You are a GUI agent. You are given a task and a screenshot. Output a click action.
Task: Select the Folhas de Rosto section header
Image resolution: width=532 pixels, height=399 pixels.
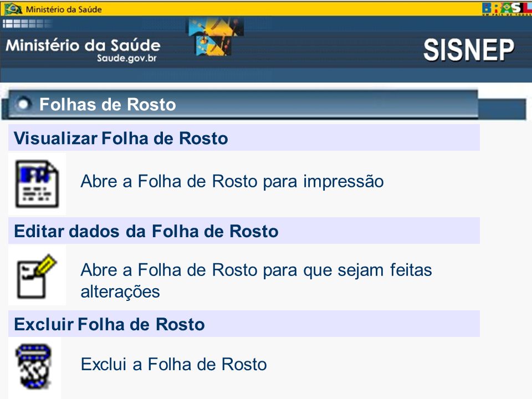coord(108,105)
